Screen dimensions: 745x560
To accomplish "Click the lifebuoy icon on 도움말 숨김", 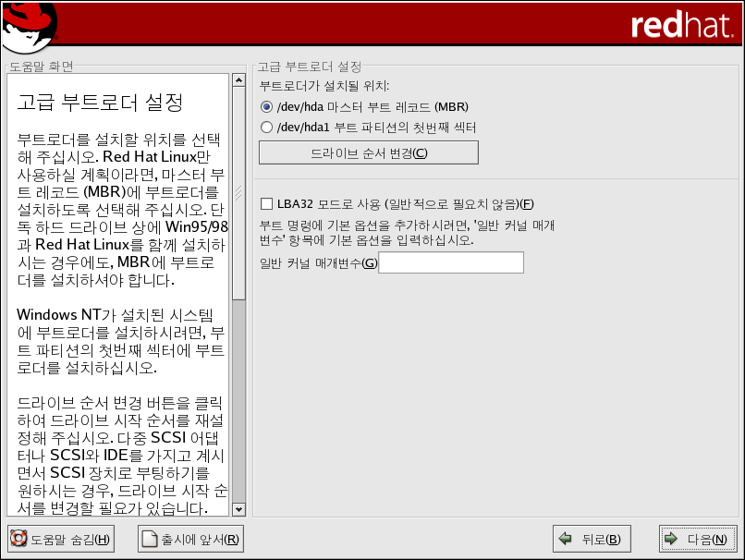I will tap(18, 539).
